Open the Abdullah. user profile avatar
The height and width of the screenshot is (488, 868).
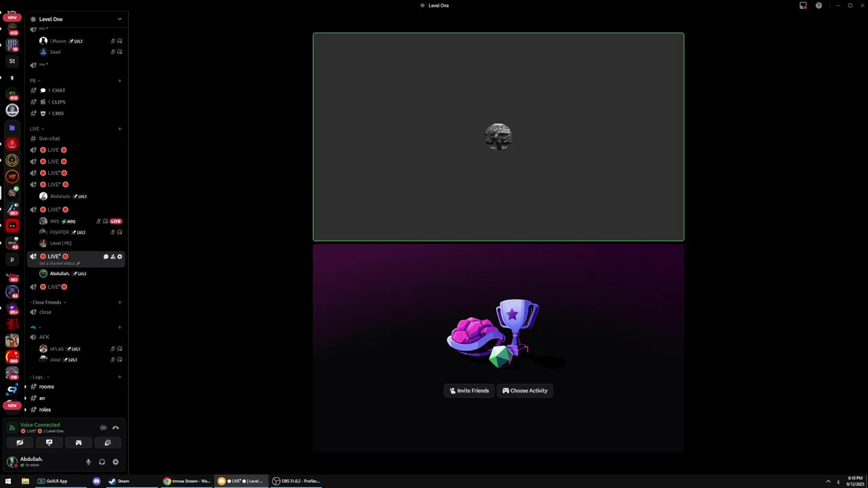12,462
